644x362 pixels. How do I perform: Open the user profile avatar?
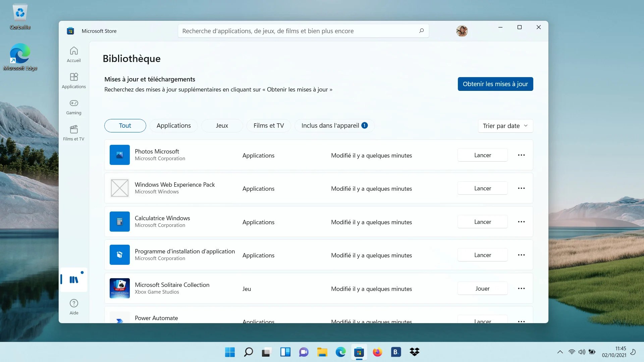pos(462,31)
